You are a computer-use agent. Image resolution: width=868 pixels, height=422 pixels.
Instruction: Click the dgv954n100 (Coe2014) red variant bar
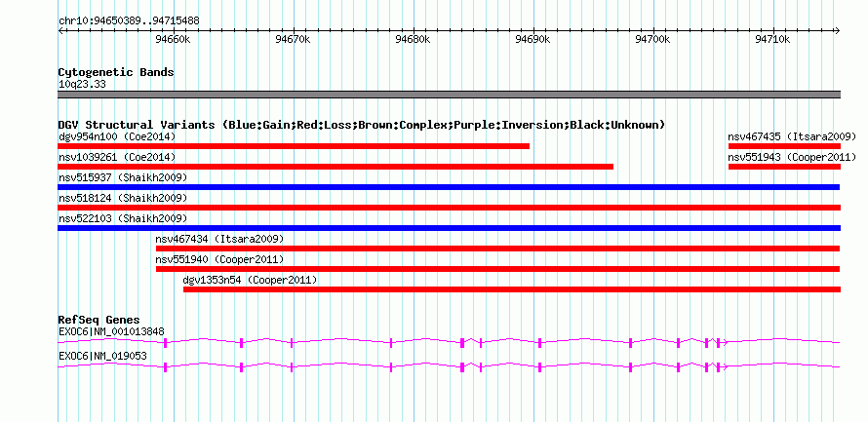click(294, 146)
